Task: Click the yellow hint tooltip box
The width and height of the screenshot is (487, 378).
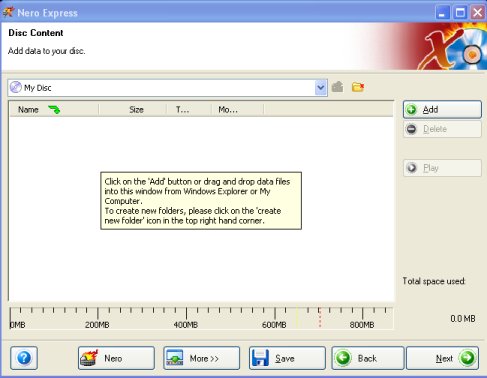Action: pyautogui.click(x=201, y=201)
